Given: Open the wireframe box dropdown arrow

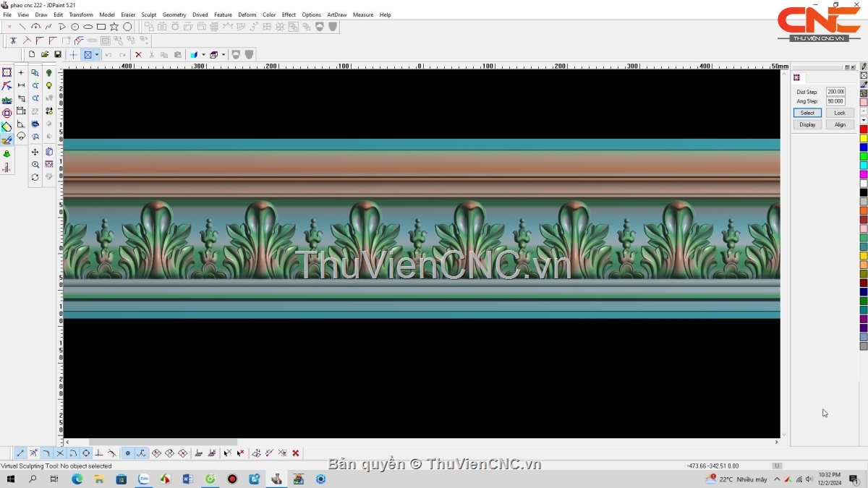Looking at the screenshot, I should pyautogui.click(x=224, y=54).
